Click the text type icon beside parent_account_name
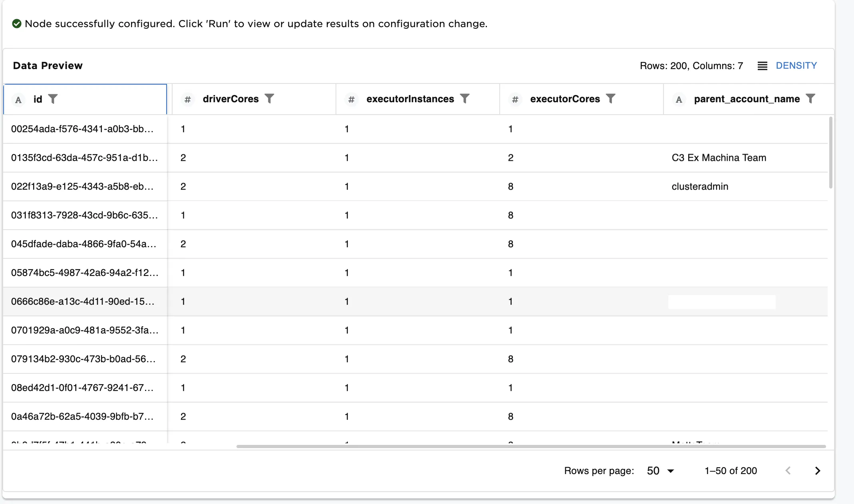 point(679,99)
